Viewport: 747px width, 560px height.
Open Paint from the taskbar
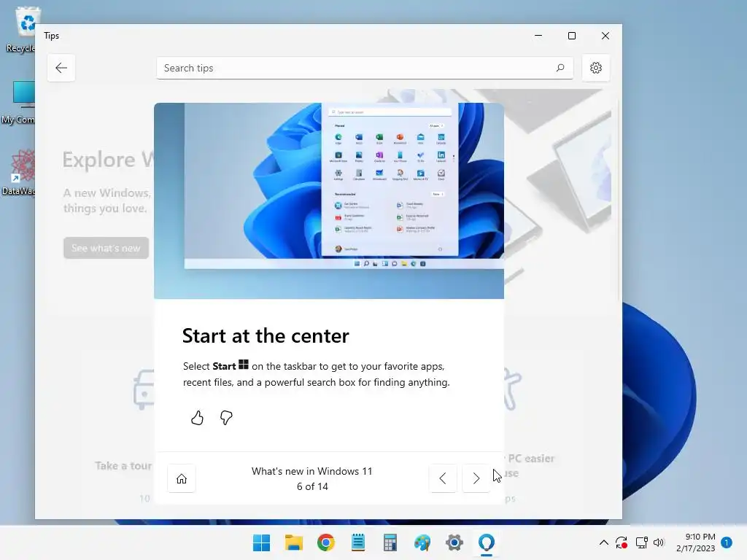(422, 542)
